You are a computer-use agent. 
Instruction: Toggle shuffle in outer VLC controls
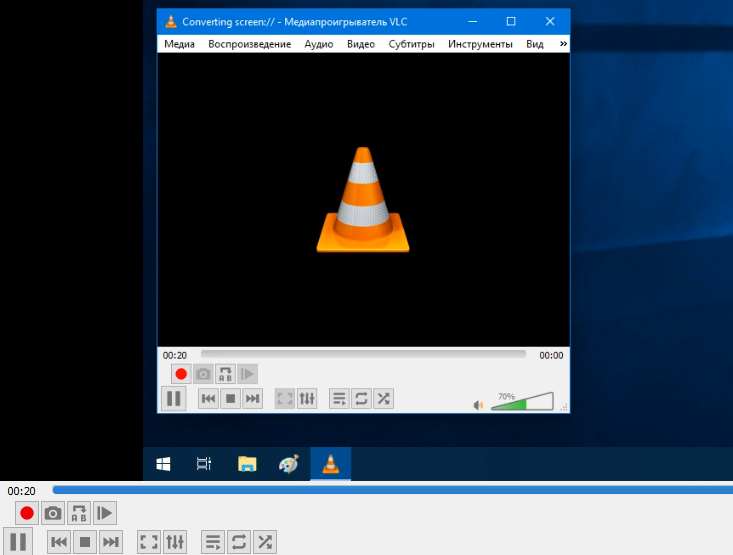click(265, 542)
